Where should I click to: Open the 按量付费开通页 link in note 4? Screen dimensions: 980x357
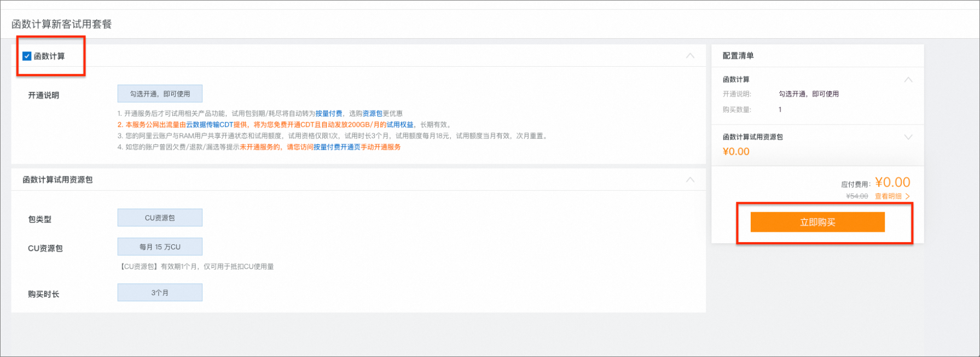pyautogui.click(x=337, y=147)
